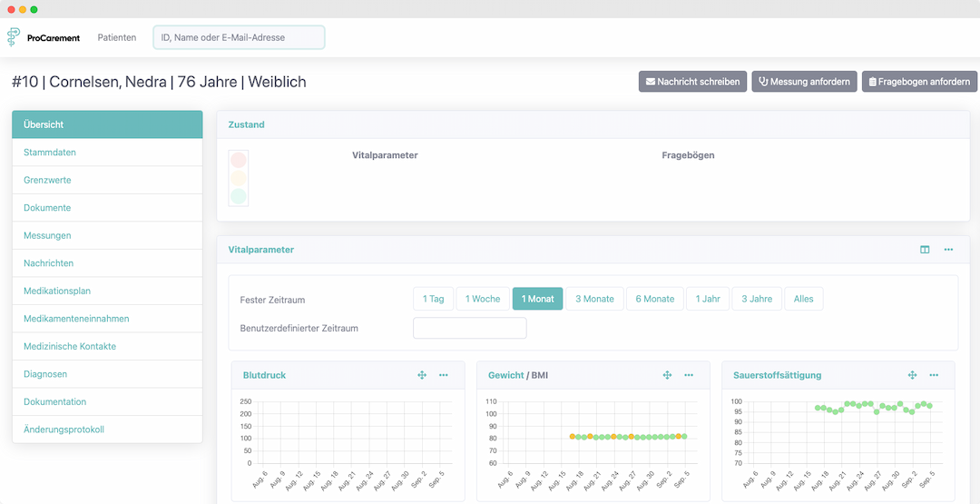Click the column layout icon in Vitalparameter header
The image size is (980, 504).
[x=925, y=250]
